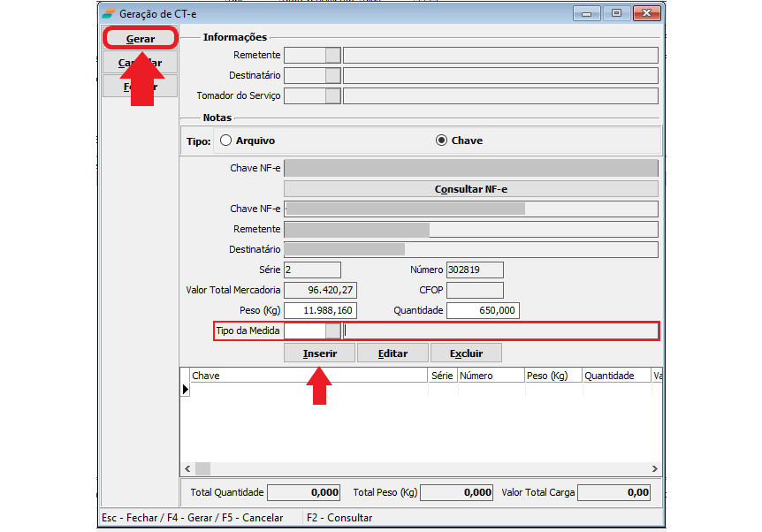Click the Peso (Kg) input field
The width and height of the screenshot is (762, 532).
click(320, 311)
